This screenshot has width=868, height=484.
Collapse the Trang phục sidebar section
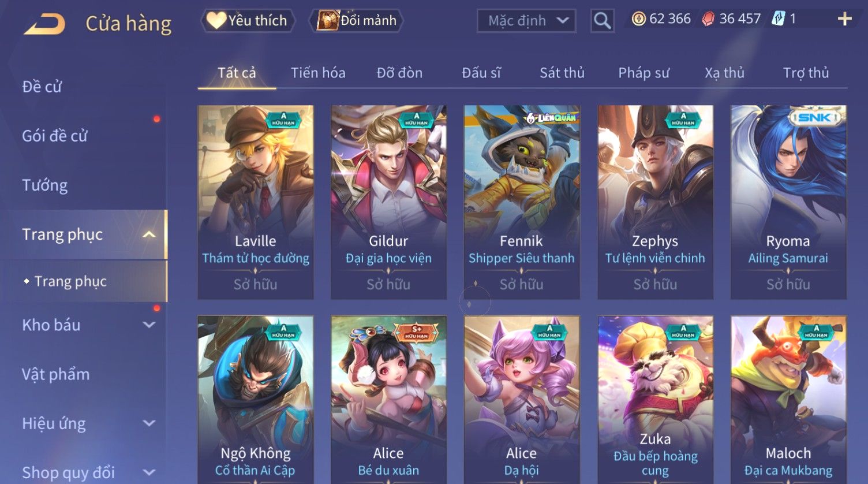pos(149,234)
